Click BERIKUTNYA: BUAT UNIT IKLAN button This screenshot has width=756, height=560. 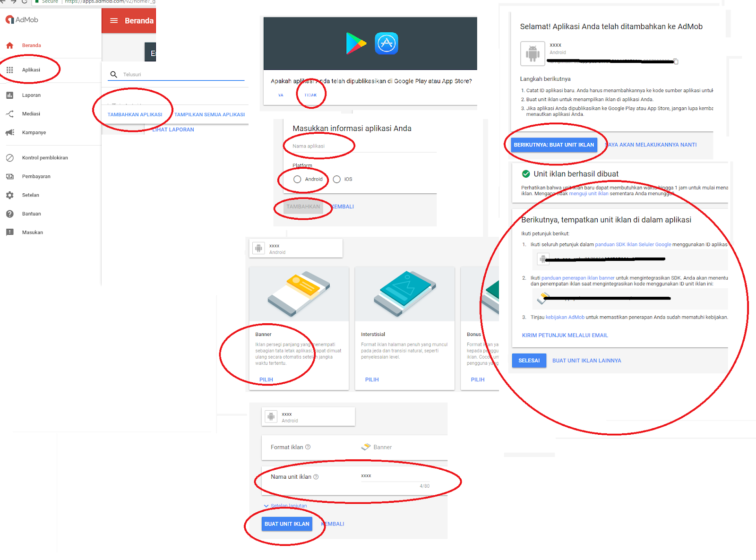(554, 145)
